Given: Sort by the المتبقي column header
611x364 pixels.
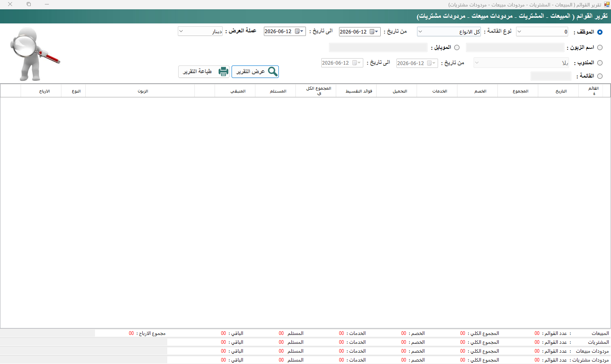Looking at the screenshot, I should point(235,91).
